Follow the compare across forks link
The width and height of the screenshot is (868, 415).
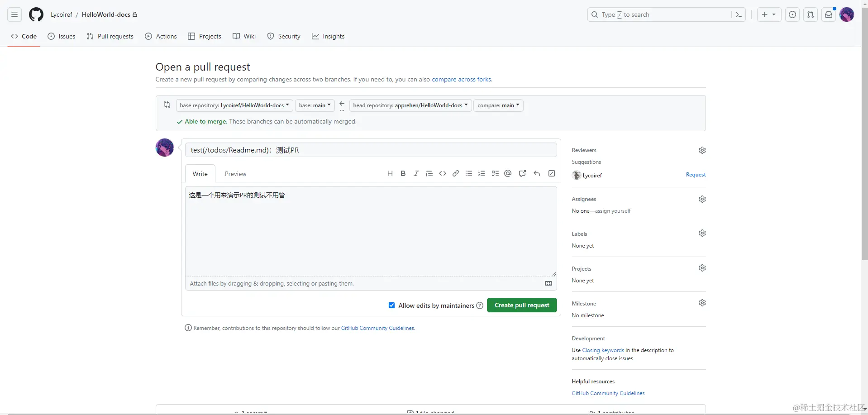[462, 79]
